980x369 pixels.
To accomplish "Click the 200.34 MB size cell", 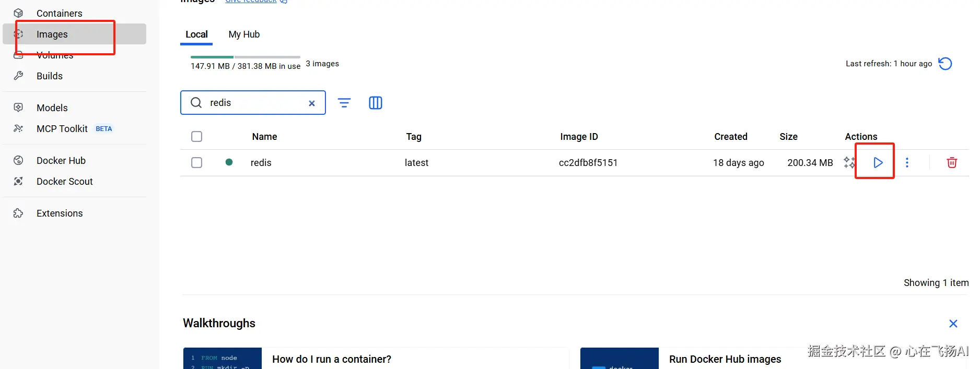I will tap(810, 163).
